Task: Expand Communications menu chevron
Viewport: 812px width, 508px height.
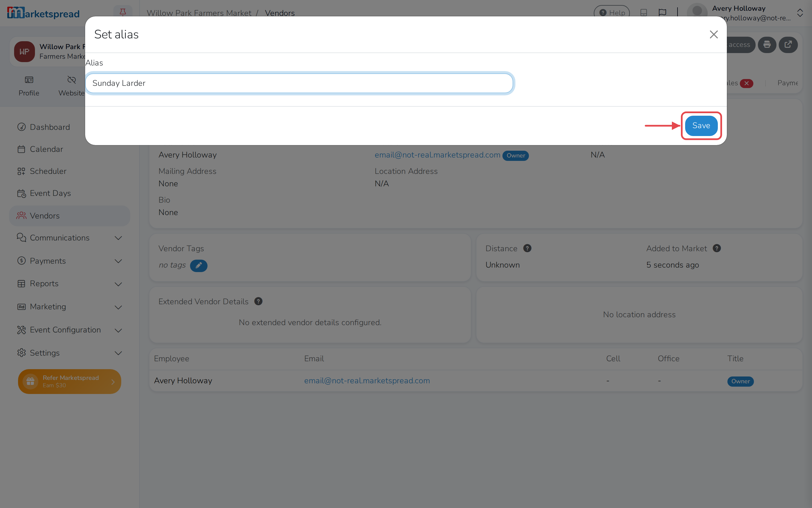Action: 118,238
